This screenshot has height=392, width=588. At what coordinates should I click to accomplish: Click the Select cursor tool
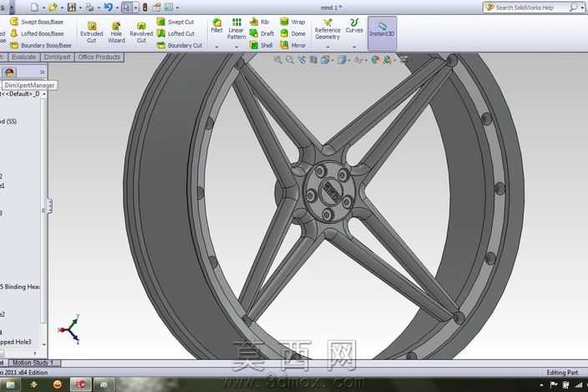pos(126,7)
